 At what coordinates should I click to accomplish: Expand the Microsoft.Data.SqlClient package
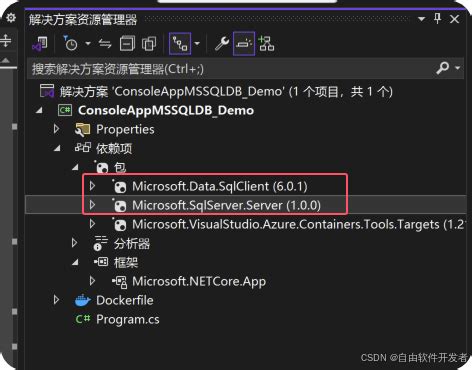tap(93, 186)
